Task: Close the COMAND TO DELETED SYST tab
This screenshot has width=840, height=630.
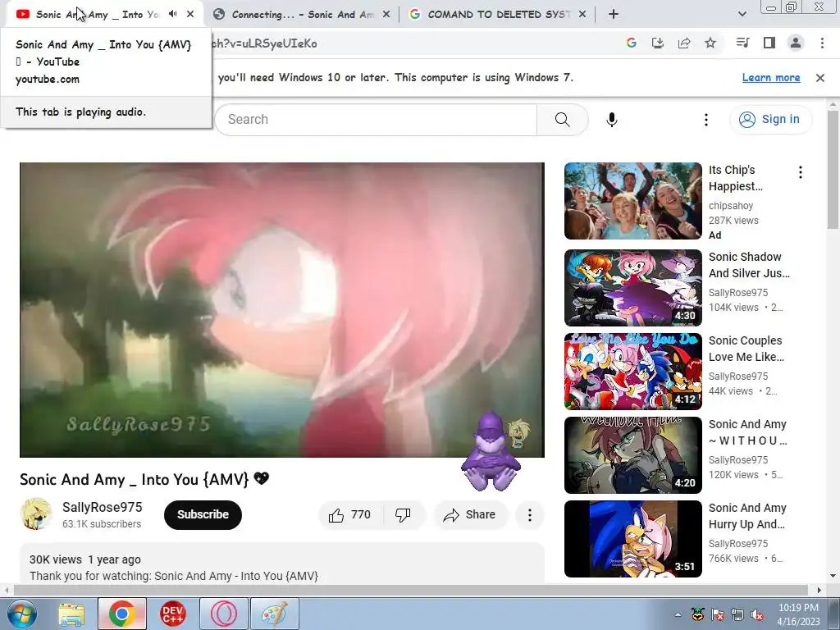Action: pyautogui.click(x=582, y=15)
